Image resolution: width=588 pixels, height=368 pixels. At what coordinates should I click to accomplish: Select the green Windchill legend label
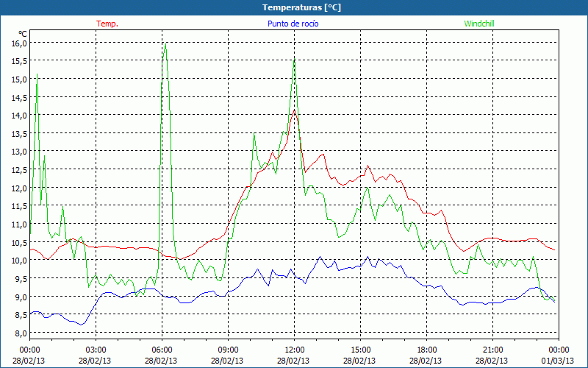[479, 24]
